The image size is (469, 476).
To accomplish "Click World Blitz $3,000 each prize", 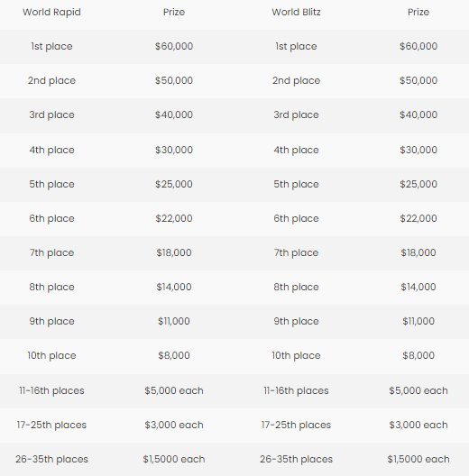I will [418, 425].
